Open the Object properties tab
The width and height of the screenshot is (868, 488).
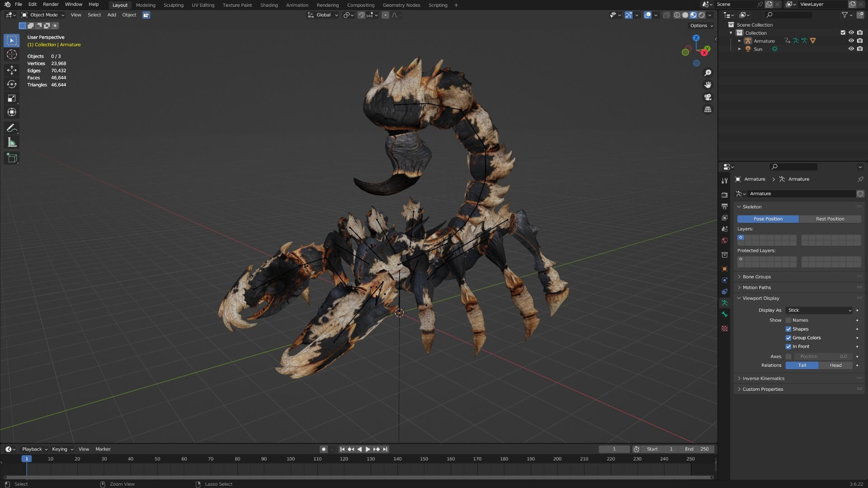pos(725,269)
